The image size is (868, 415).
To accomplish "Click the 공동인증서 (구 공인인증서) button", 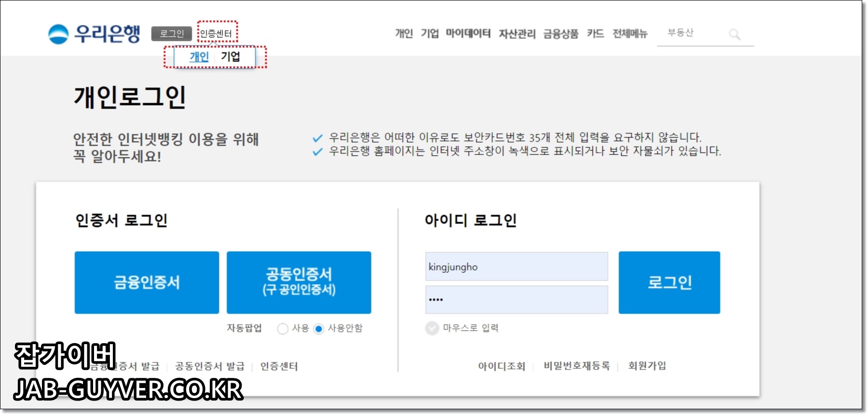I will coord(299,282).
